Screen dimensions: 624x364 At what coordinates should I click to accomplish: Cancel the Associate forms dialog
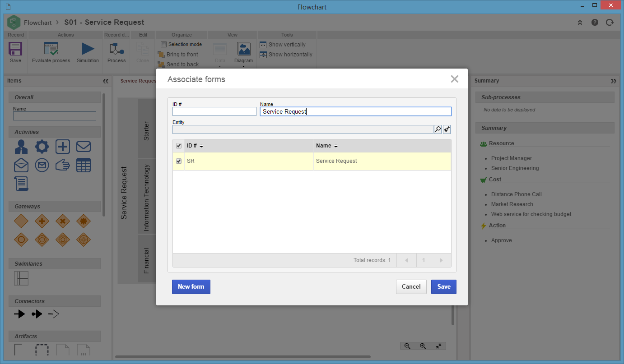pyautogui.click(x=411, y=287)
